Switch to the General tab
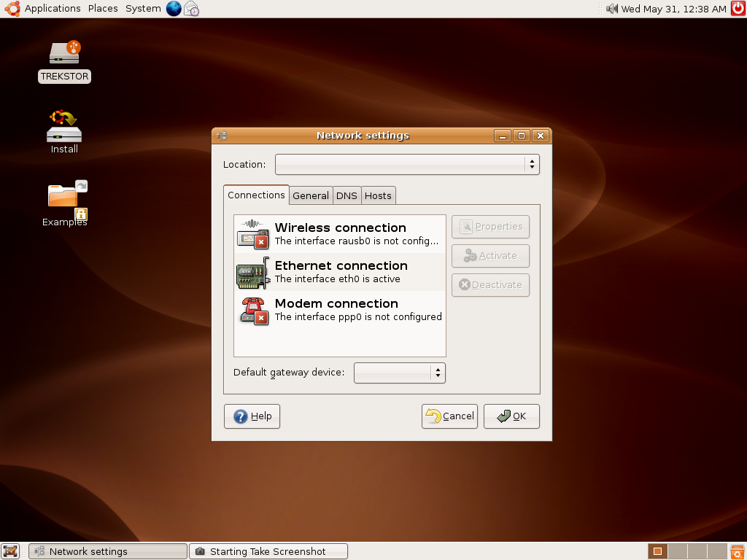The image size is (747, 560). (311, 195)
